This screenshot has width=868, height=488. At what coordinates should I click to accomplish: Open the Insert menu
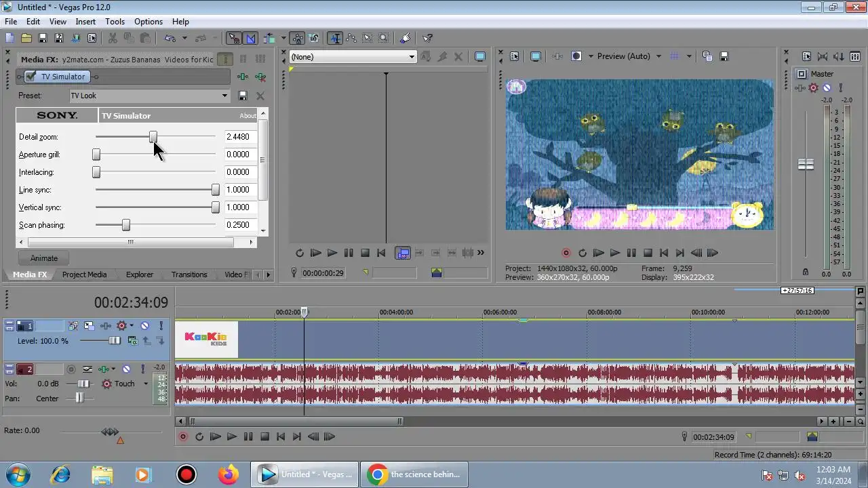click(x=85, y=22)
